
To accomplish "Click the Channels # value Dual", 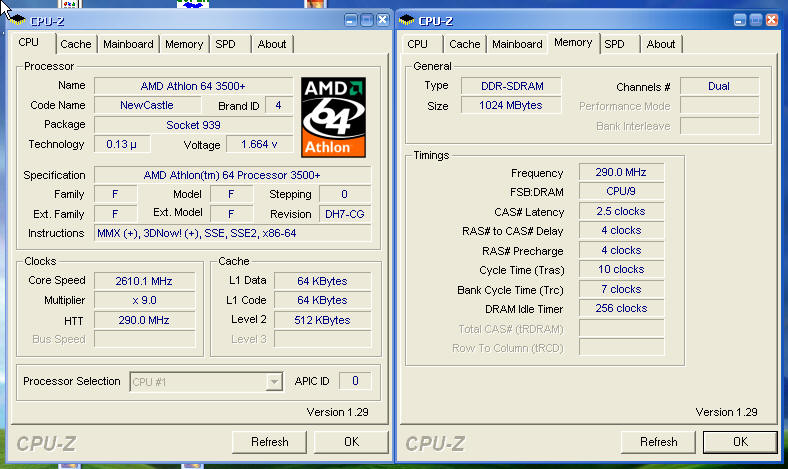I will 719,86.
